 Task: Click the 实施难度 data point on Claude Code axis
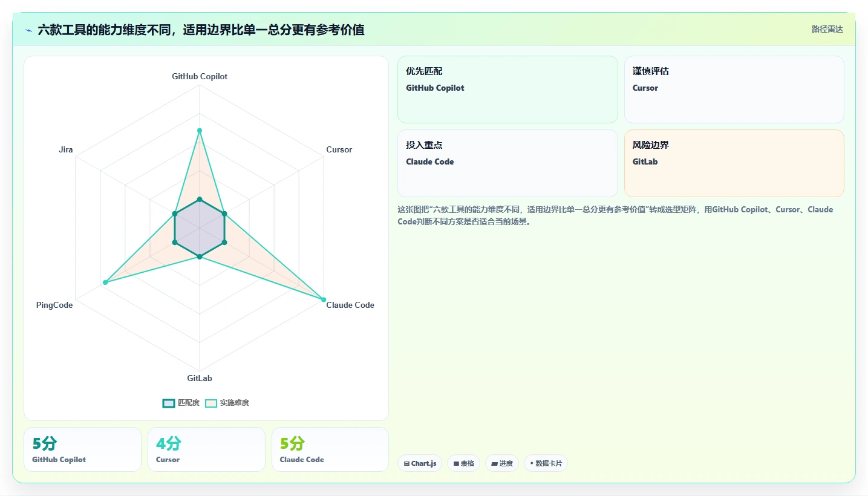[324, 300]
